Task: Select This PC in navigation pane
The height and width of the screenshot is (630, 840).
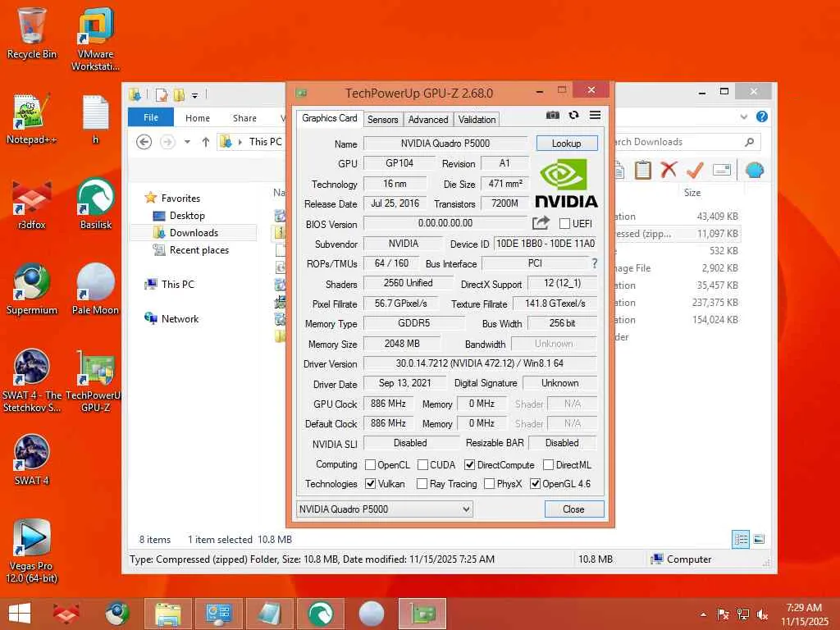Action: click(x=177, y=284)
